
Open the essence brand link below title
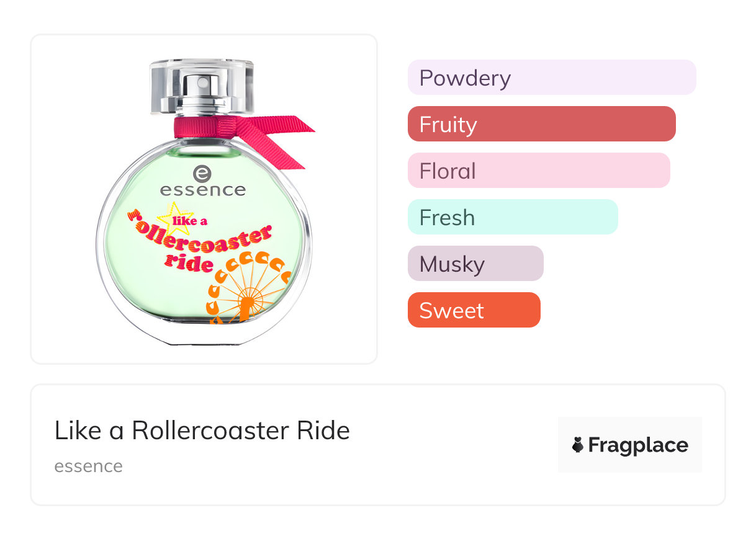click(x=88, y=466)
